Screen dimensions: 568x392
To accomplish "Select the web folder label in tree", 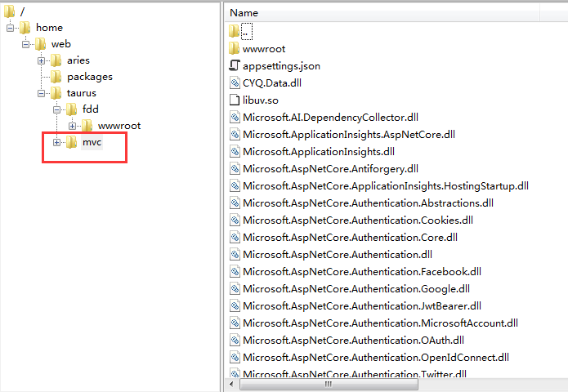I will pyautogui.click(x=61, y=44).
